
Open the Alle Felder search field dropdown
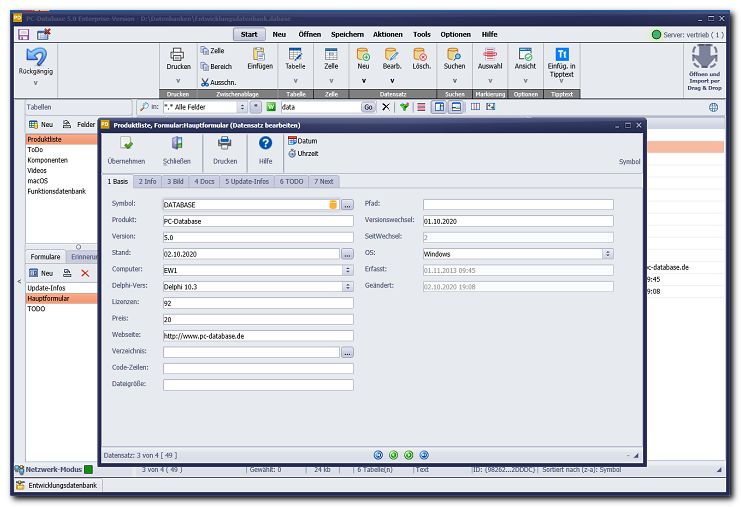click(242, 107)
